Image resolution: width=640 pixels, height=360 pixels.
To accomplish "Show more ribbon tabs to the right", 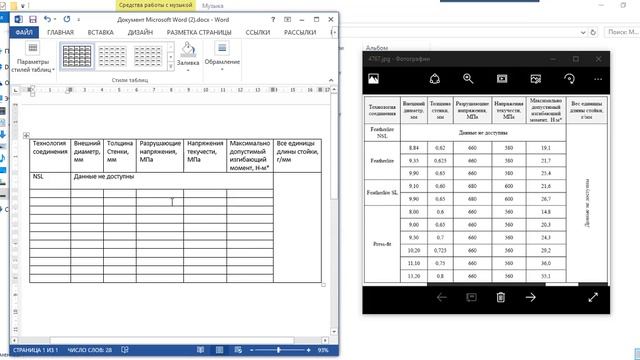I will [334, 32].
